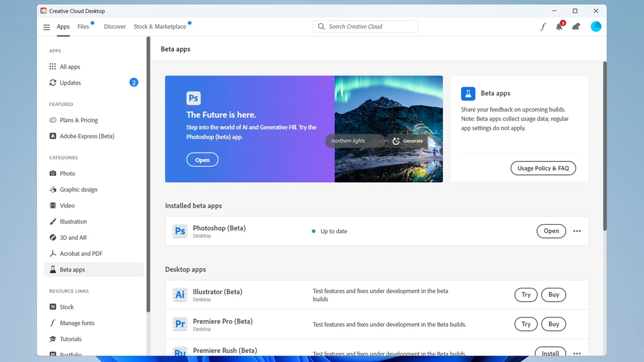Click Buy for Illustrator (Beta)
This screenshot has width=644, height=362.
tap(554, 294)
